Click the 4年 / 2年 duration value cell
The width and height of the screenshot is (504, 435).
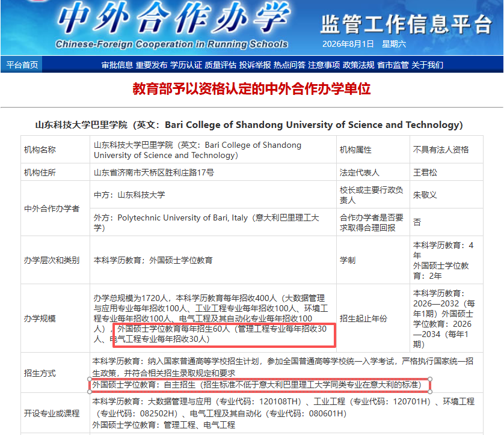[446, 260]
